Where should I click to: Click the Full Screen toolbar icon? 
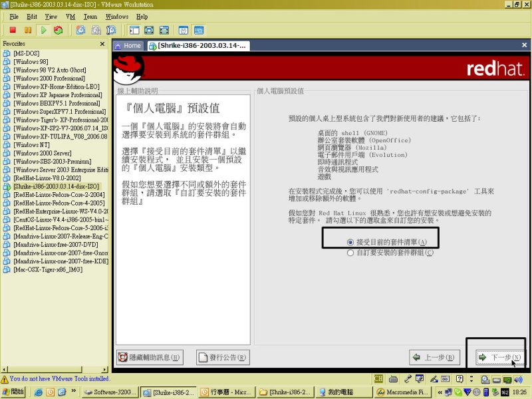(x=149, y=30)
